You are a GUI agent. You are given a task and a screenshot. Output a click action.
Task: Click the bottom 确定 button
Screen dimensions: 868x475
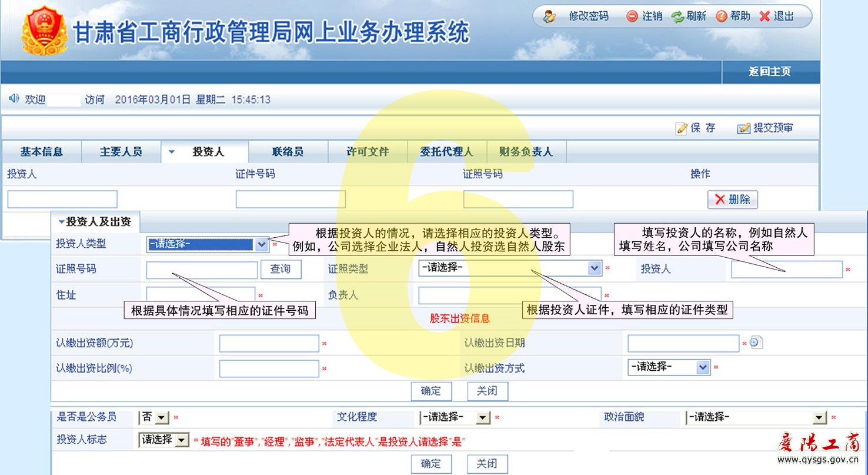pos(431,464)
